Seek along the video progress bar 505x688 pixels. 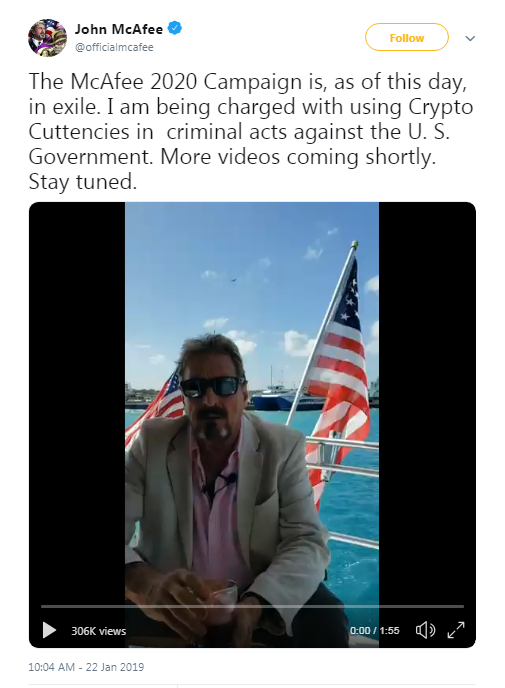click(252, 606)
